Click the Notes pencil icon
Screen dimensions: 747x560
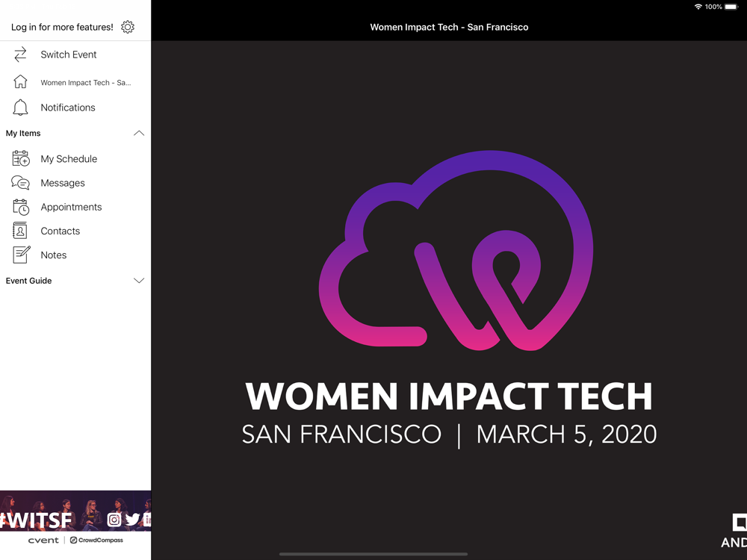point(22,255)
